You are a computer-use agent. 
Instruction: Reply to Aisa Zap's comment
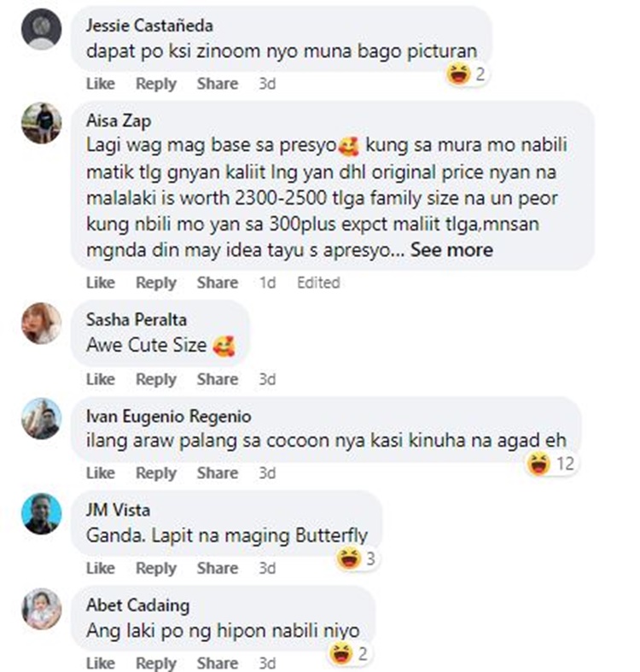coord(156,283)
